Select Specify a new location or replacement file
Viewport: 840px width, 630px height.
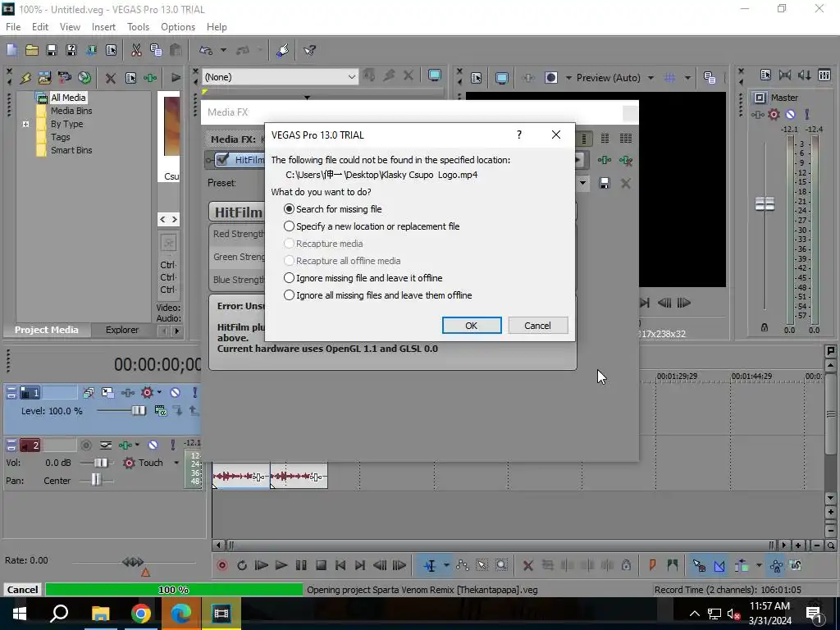click(x=290, y=226)
